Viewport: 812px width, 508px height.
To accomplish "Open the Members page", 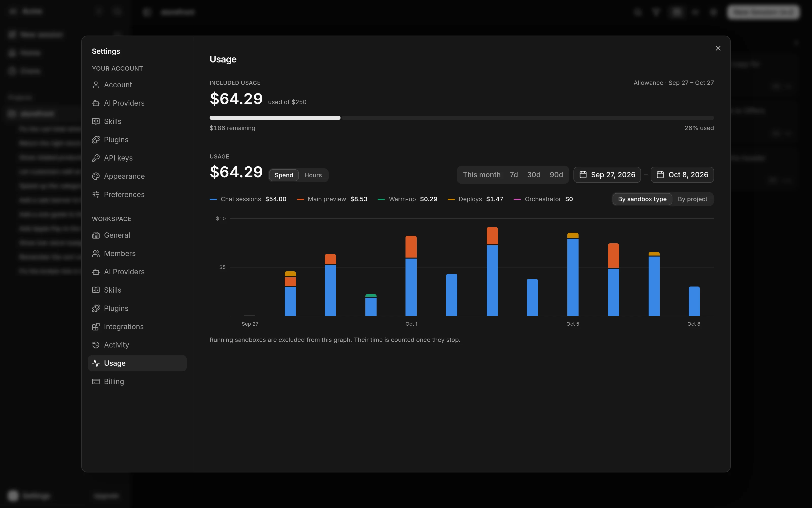I will click(x=137, y=254).
